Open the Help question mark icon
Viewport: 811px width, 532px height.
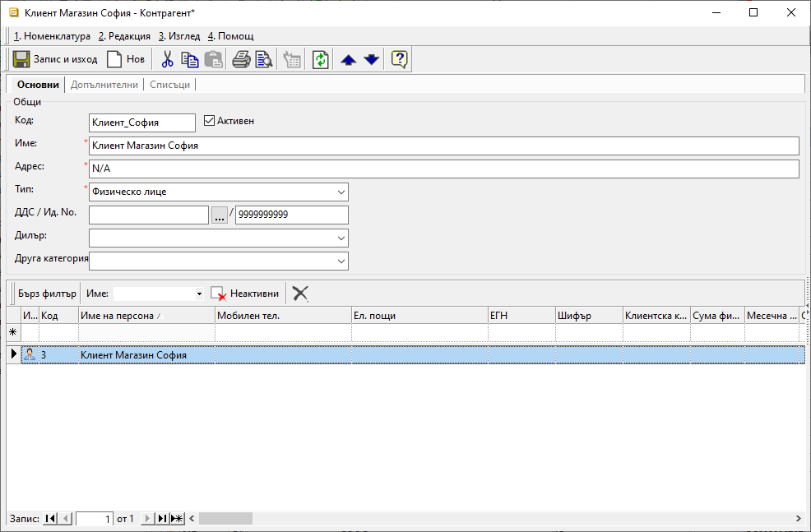tap(400, 59)
